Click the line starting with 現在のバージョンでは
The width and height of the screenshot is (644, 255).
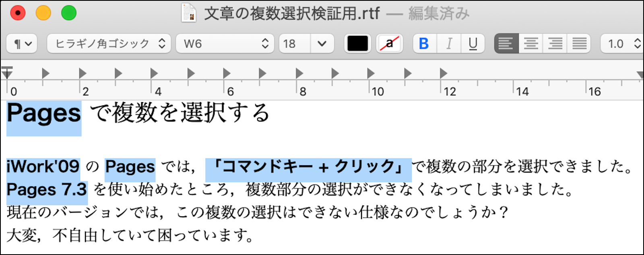[258, 212]
